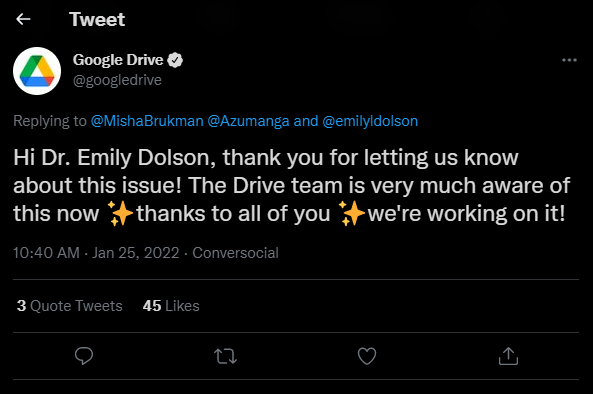This screenshot has height=394, width=593.
Task: Click the Tweet page header title
Action: [97, 19]
